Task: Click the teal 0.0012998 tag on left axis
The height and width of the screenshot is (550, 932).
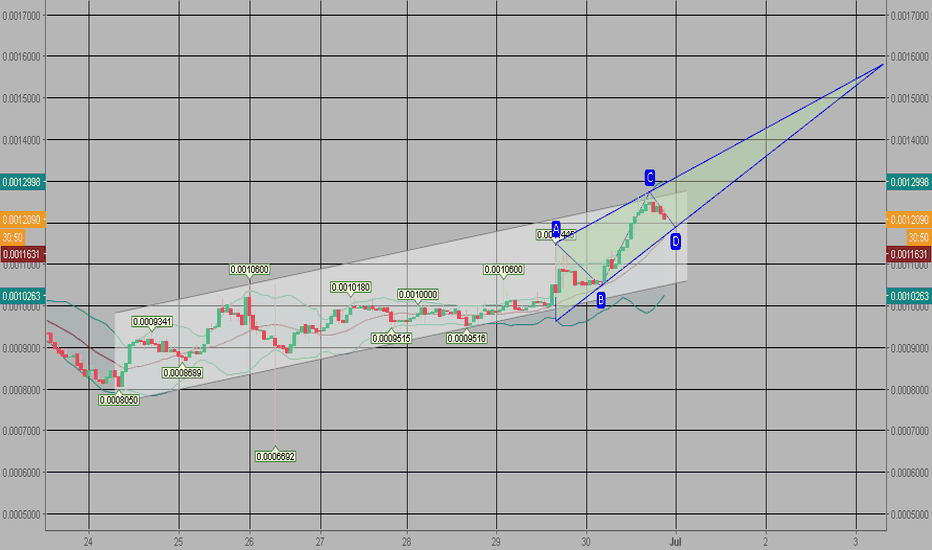Action: [23, 182]
